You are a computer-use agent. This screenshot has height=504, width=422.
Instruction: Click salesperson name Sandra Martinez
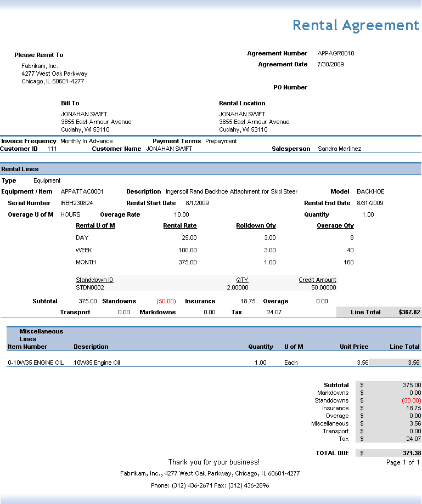[x=339, y=149]
